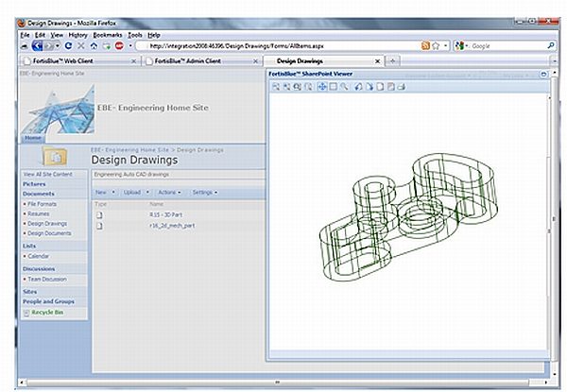567x392 pixels.
Task: Click the RSS feed icon in address bar
Action: [425, 46]
